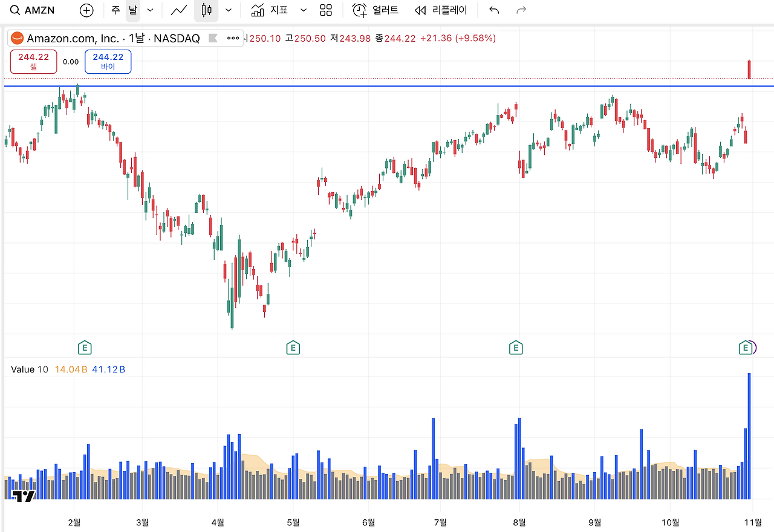Screen dimensions: 774x532
Task: Click the Amazon.com, Inc. · 1날 · NASDAQ title
Action: click(113, 38)
